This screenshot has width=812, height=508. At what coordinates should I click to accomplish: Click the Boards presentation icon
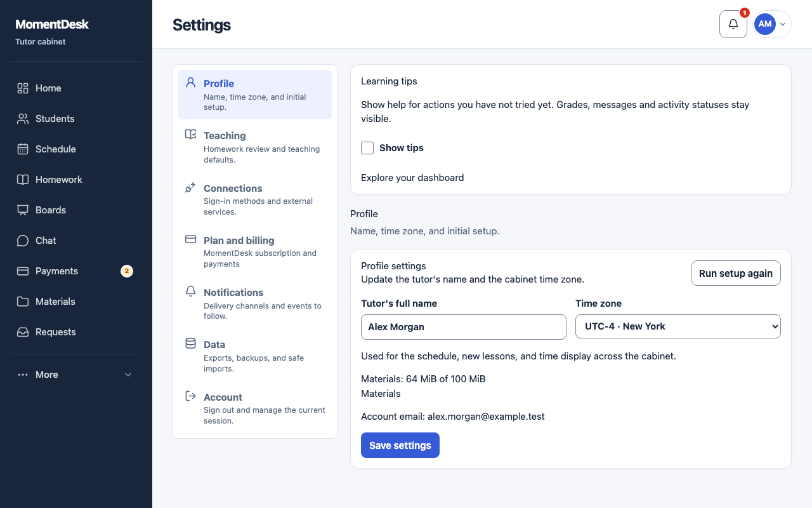(23, 210)
